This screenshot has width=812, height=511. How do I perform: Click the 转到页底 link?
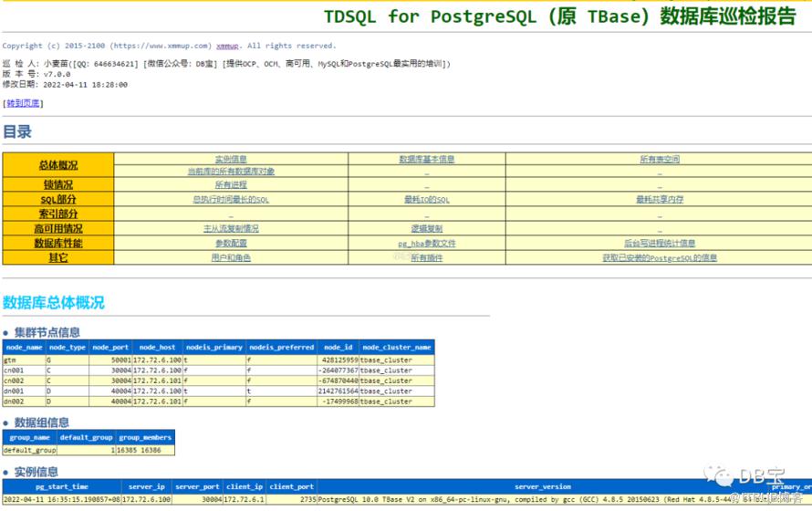coord(23,103)
